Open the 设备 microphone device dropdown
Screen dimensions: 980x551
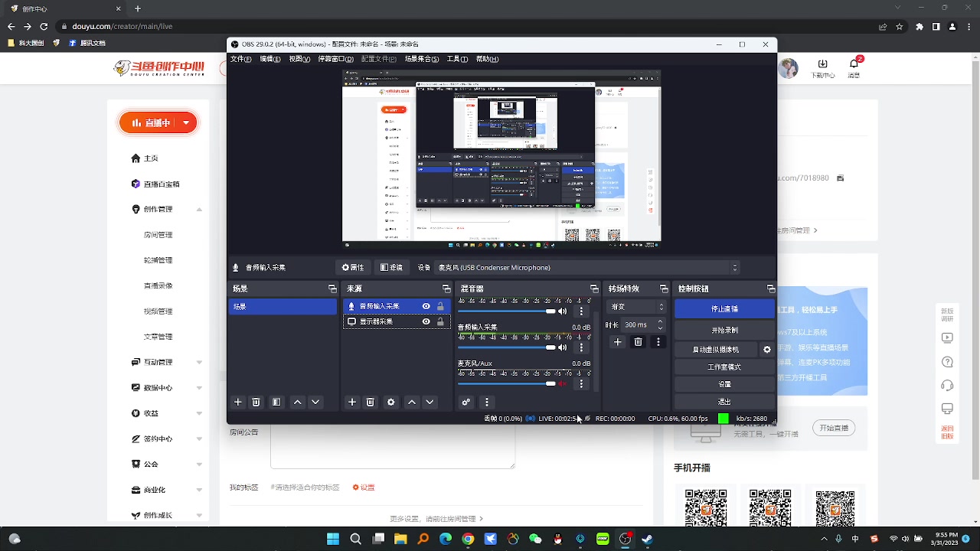tap(587, 268)
